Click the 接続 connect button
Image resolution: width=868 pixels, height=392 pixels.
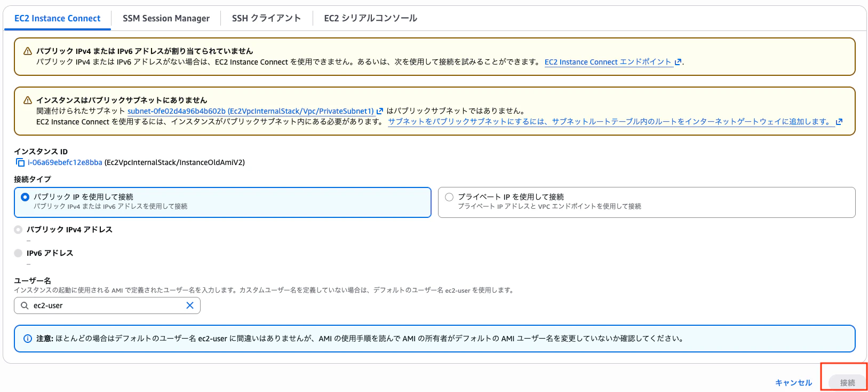(x=847, y=382)
